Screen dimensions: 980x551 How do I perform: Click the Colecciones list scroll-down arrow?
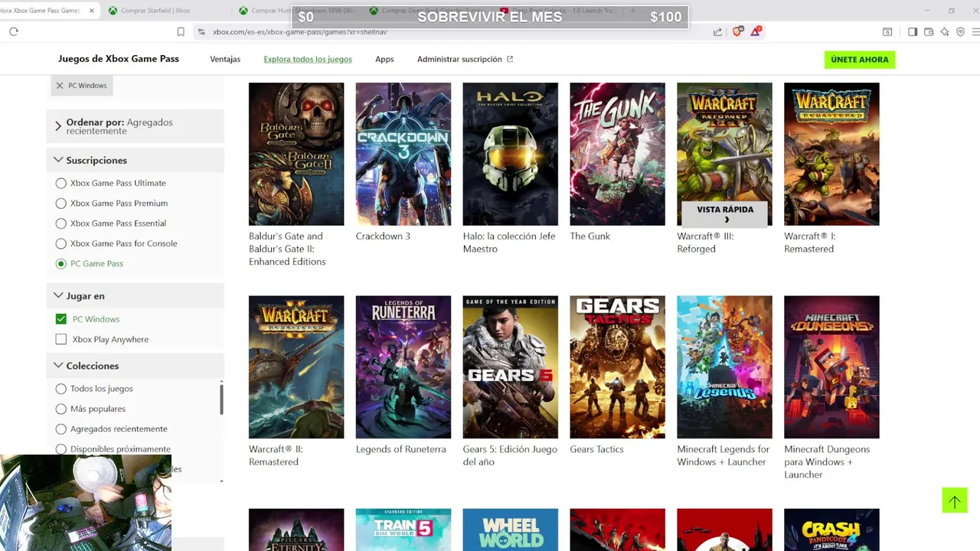[221, 481]
